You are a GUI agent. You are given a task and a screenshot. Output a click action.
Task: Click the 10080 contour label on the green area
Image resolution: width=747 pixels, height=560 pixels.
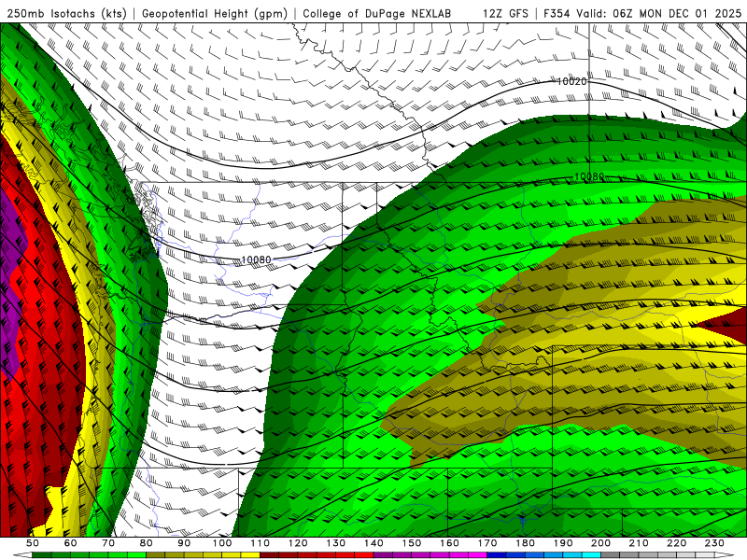589,176
